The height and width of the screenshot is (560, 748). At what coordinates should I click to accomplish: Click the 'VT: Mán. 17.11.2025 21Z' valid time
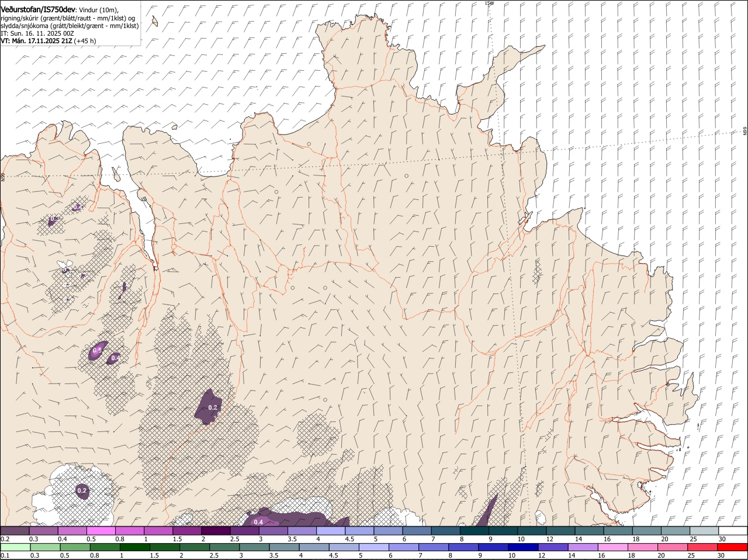tap(36, 41)
